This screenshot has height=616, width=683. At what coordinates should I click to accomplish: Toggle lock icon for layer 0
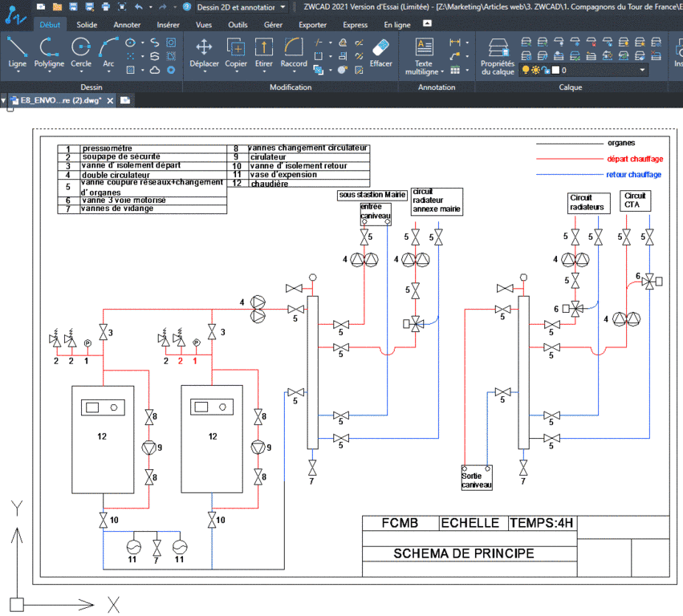point(546,70)
